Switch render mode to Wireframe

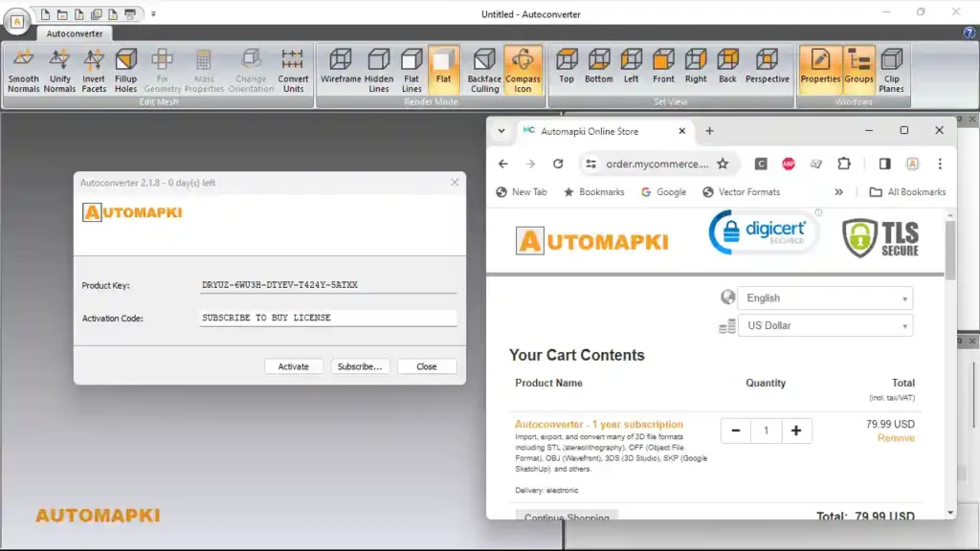(x=341, y=66)
